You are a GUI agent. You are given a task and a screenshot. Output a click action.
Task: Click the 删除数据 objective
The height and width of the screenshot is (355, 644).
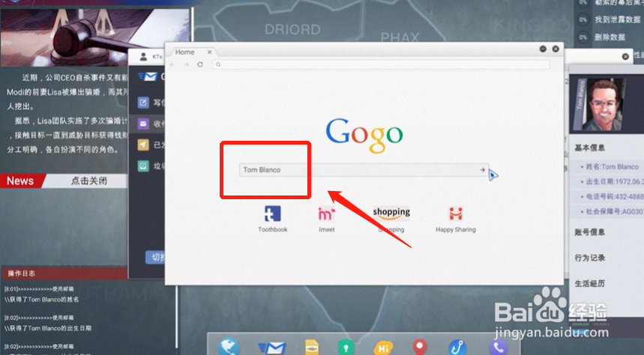coord(610,37)
